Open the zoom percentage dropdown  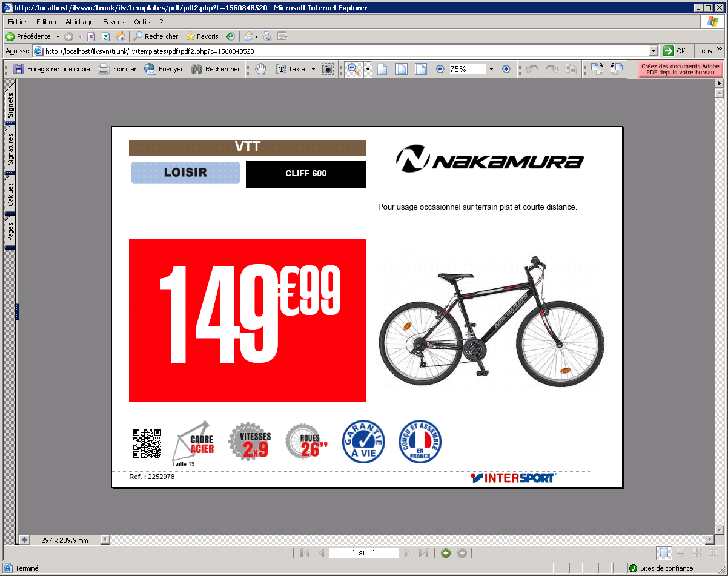coord(491,69)
